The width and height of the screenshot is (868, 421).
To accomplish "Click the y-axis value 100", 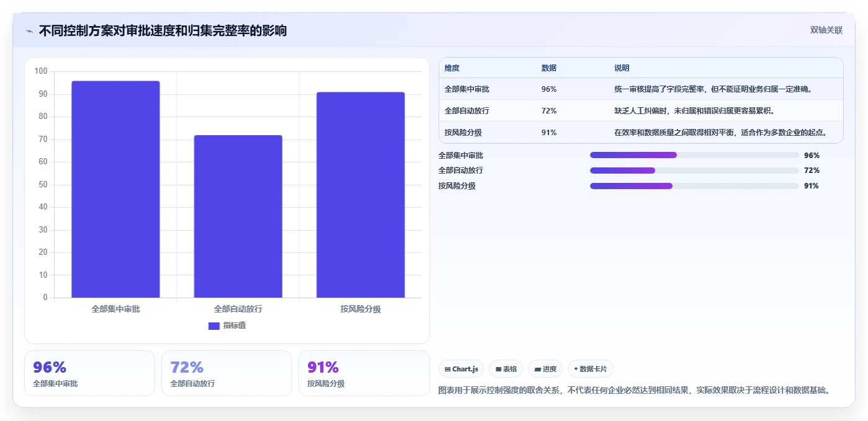I will [x=41, y=71].
